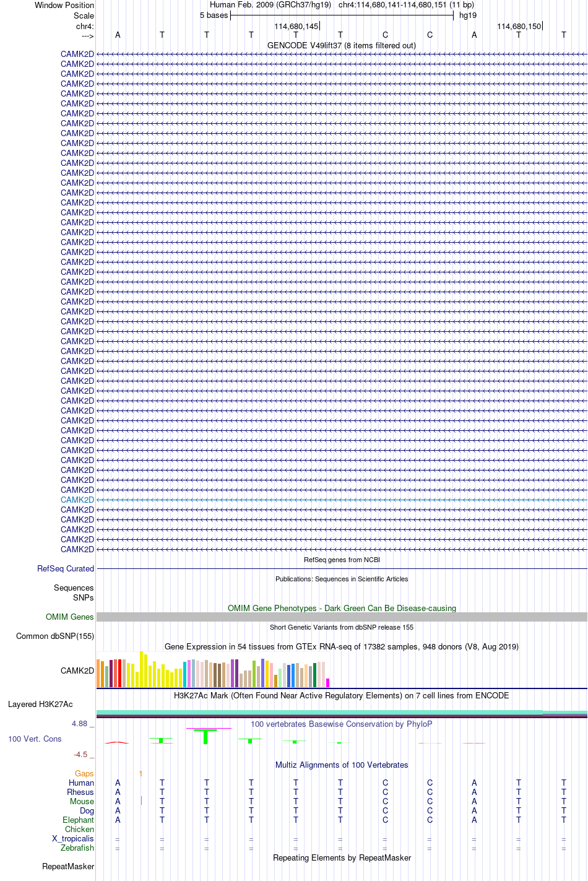Open H3K27Ac Mark ENCODE track title
The height and width of the screenshot is (881, 588).
[x=342, y=695]
